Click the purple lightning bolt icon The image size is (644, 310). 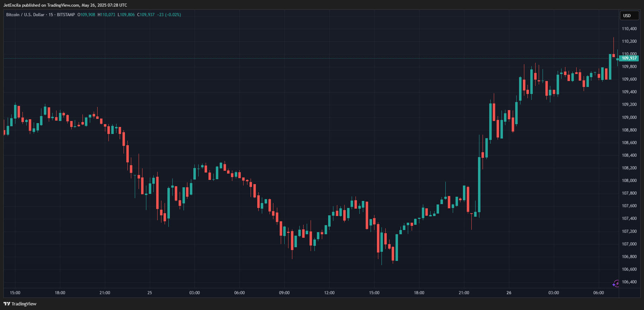click(616, 283)
